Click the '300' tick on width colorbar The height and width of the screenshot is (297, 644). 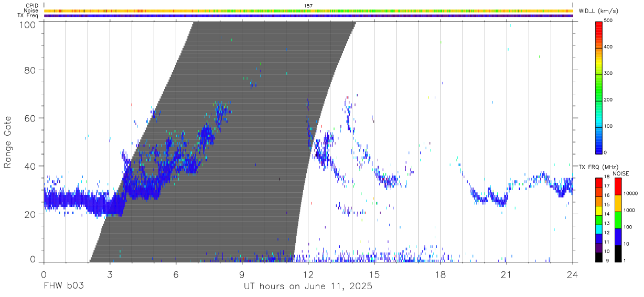[x=609, y=74]
